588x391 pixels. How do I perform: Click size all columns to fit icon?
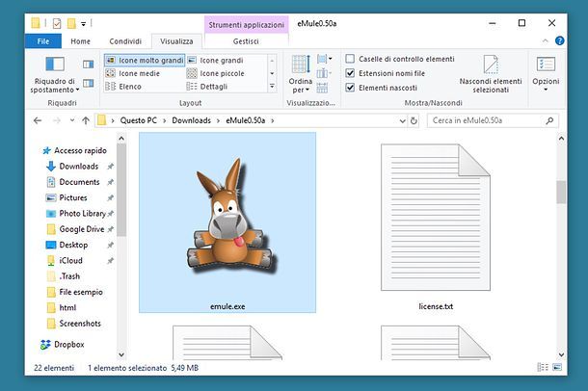pos(322,88)
